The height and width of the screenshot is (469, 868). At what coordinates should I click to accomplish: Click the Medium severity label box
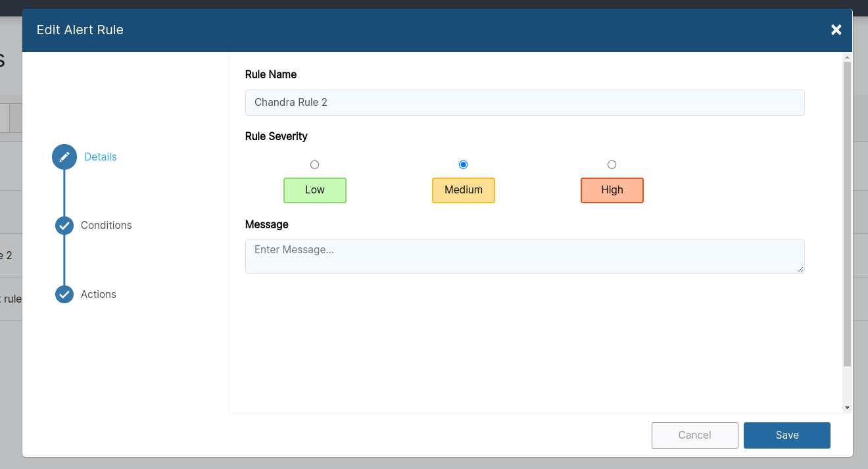[x=463, y=190]
